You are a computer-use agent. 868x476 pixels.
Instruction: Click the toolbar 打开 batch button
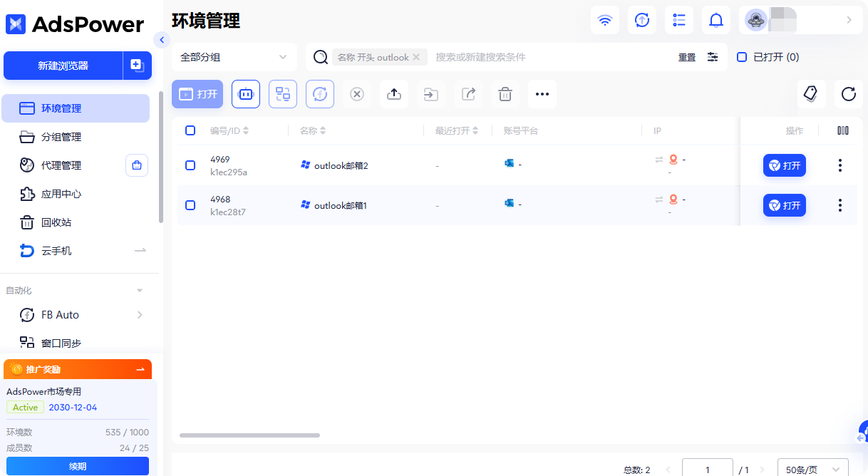(x=197, y=94)
